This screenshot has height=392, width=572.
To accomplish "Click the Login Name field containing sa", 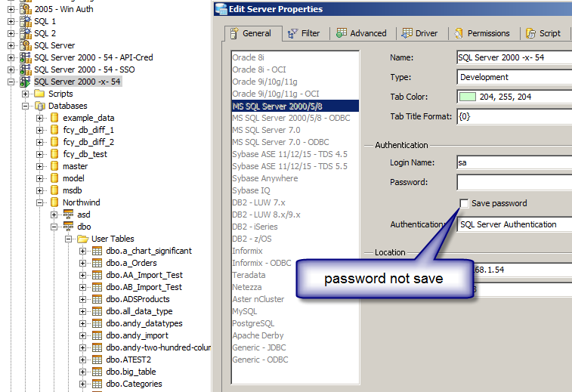I will [x=515, y=162].
